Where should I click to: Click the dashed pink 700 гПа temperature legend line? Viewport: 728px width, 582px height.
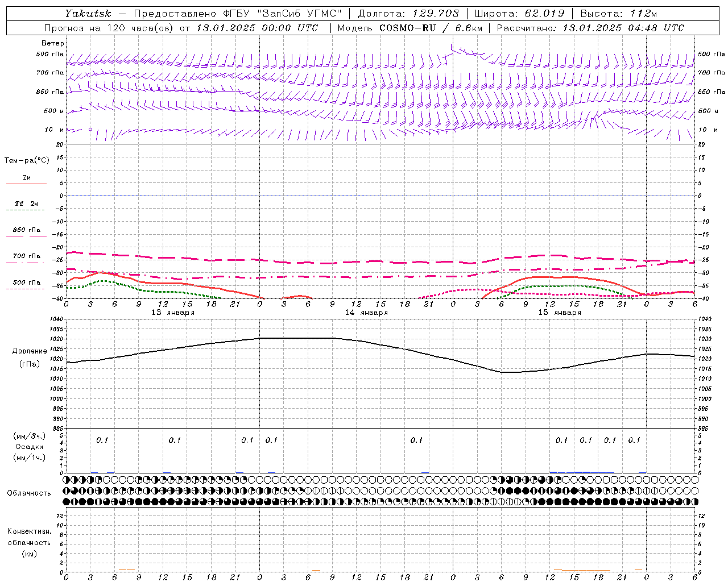25,263
